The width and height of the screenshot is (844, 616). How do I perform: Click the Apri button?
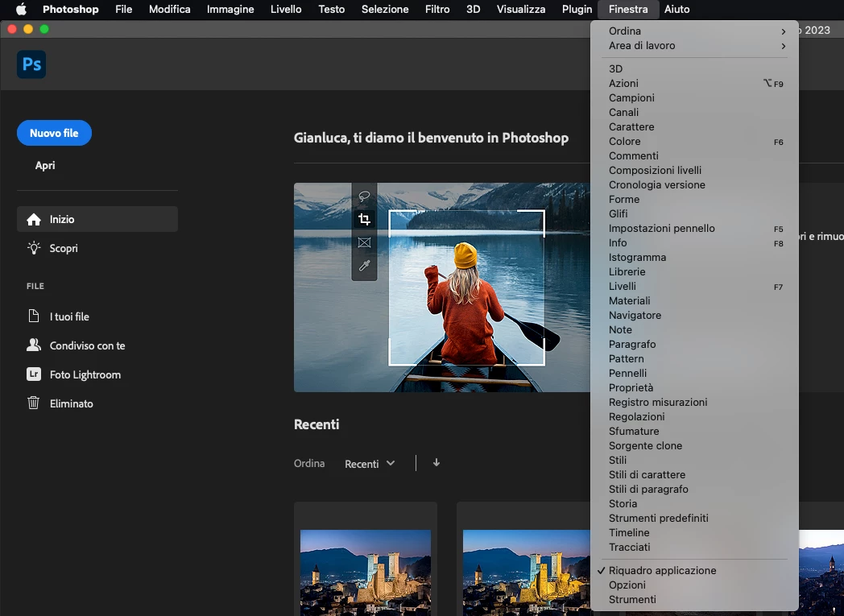point(45,166)
